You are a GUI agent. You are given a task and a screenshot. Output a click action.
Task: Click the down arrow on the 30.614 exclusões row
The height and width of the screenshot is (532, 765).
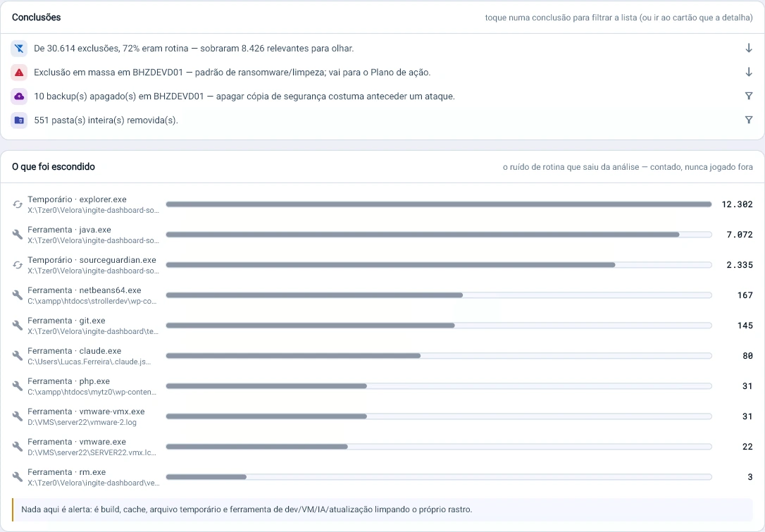tap(748, 48)
